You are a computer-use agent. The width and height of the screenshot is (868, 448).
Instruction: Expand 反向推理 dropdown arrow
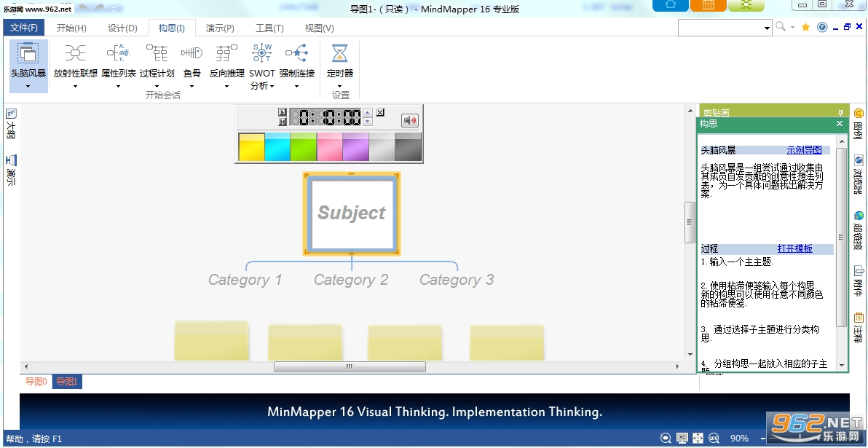(x=226, y=86)
